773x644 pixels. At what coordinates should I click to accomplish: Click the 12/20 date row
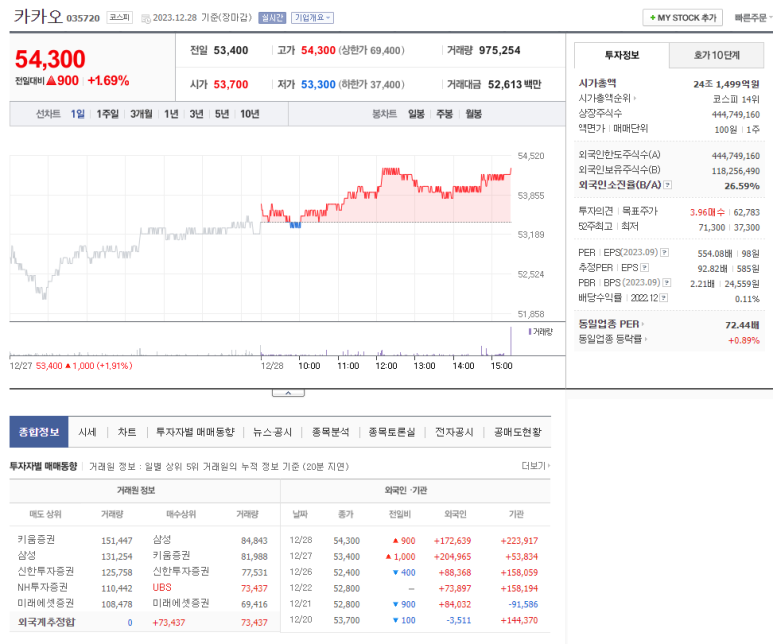[415, 620]
